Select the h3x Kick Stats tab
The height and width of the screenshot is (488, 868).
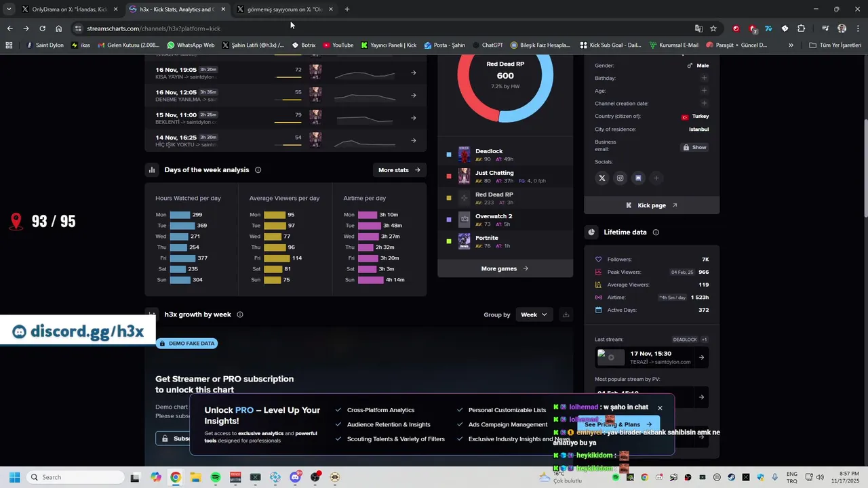click(178, 9)
